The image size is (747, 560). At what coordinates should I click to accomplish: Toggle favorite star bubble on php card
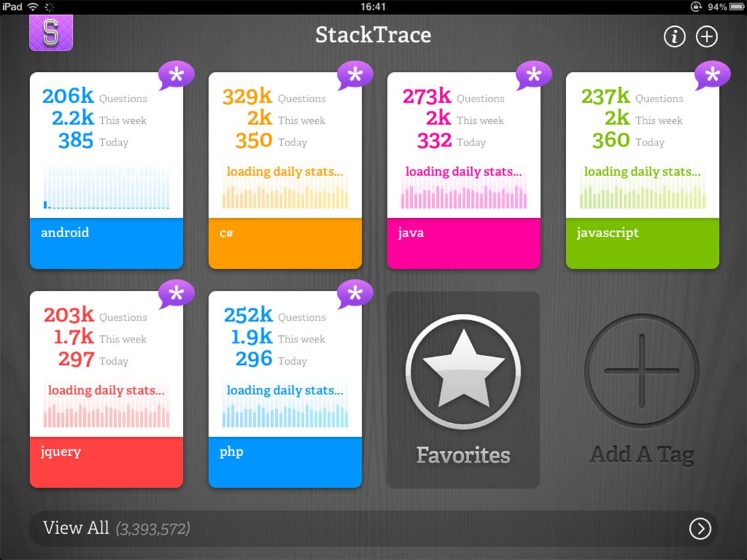pos(355,294)
